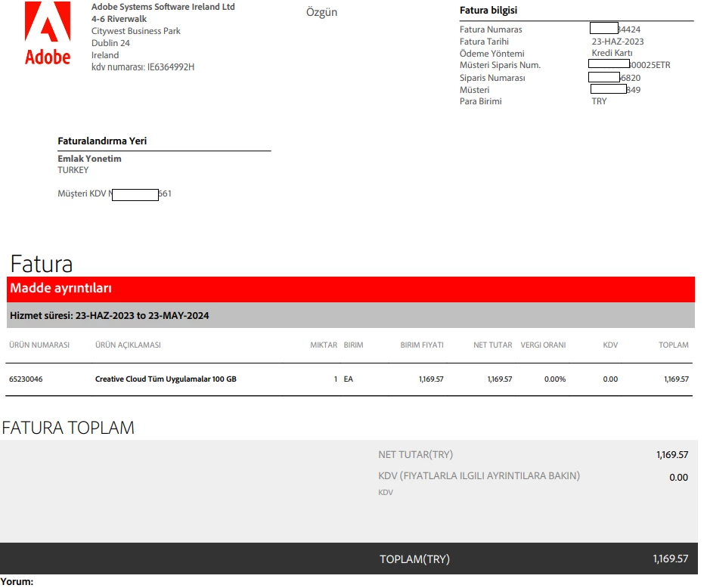Click the 'Emlak Yonetim' customer name
The width and height of the screenshot is (707, 588).
pyautogui.click(x=89, y=159)
